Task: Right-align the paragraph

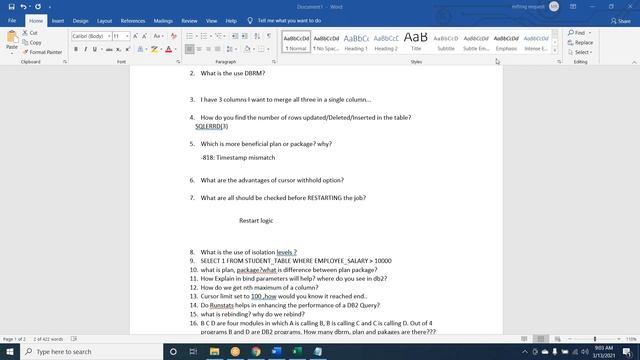Action: (x=208, y=49)
